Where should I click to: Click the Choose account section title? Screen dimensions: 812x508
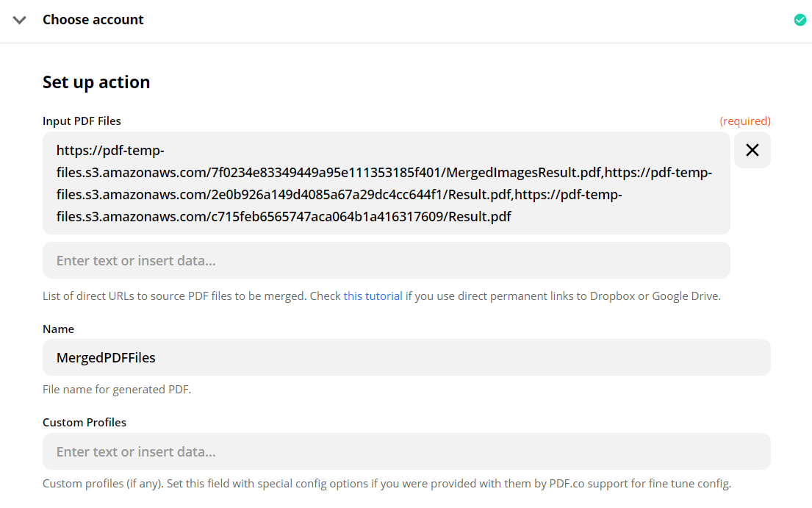click(93, 20)
